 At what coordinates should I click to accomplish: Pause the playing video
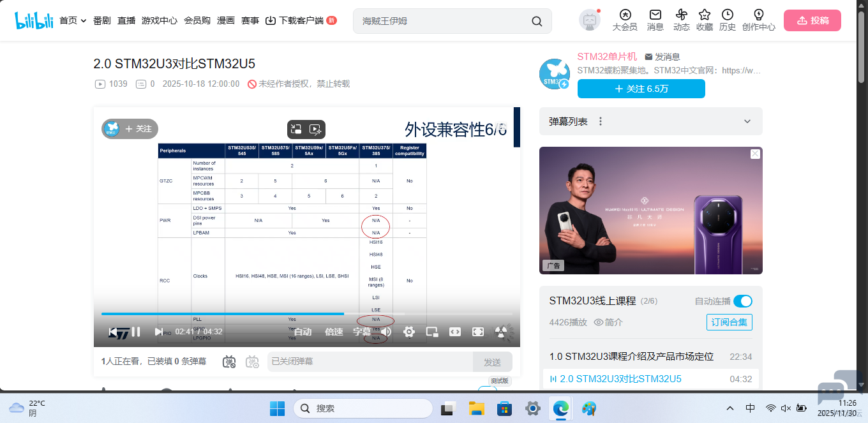(137, 332)
